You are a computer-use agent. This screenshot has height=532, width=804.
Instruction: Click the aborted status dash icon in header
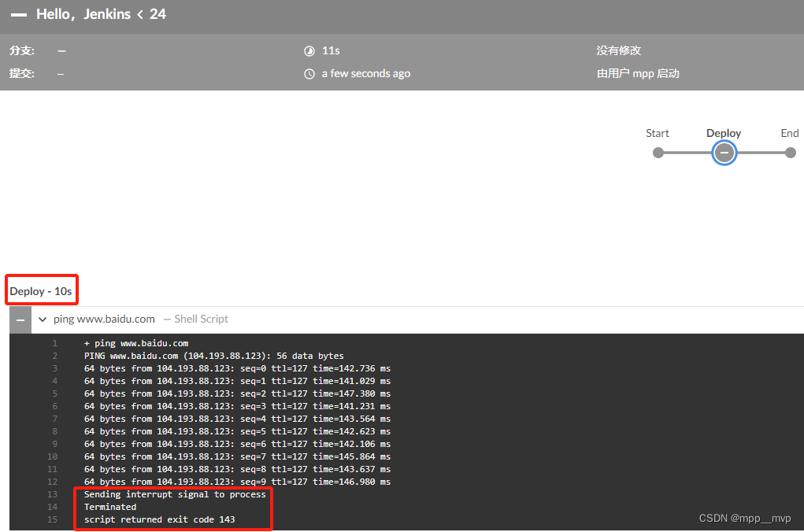coord(19,15)
